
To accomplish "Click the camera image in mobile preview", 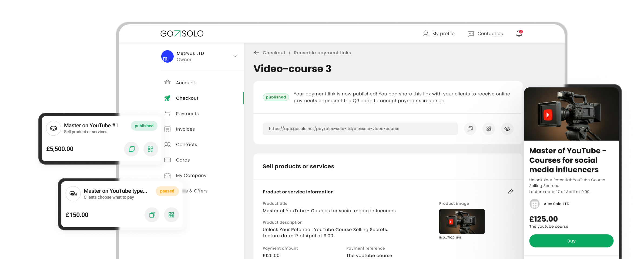I will click(571, 114).
